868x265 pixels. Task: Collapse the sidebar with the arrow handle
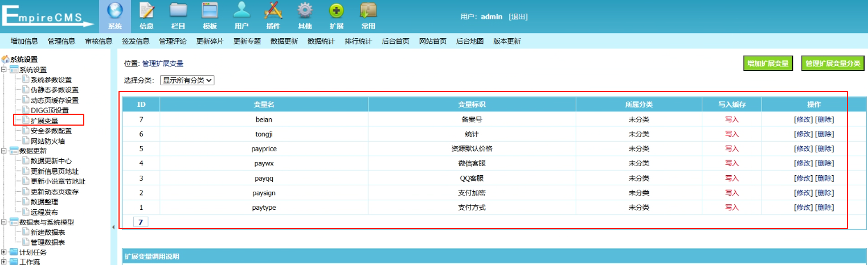pyautogui.click(x=113, y=227)
